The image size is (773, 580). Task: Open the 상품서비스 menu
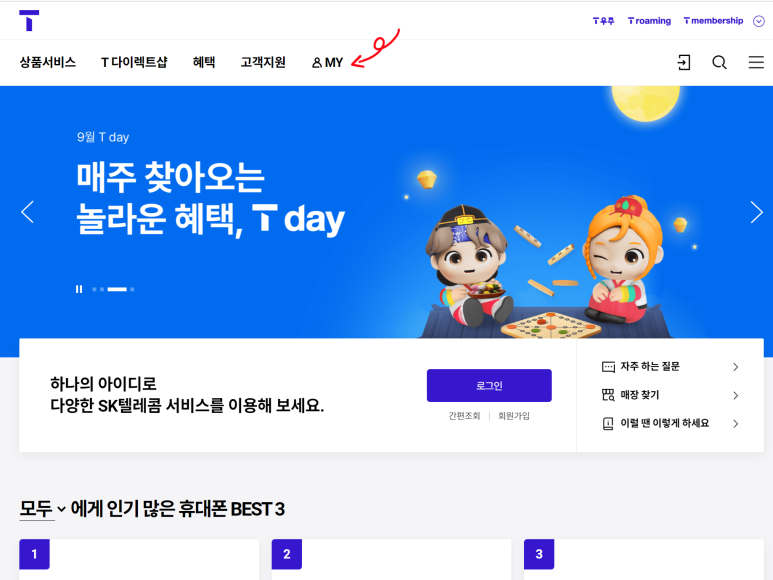tap(48, 62)
